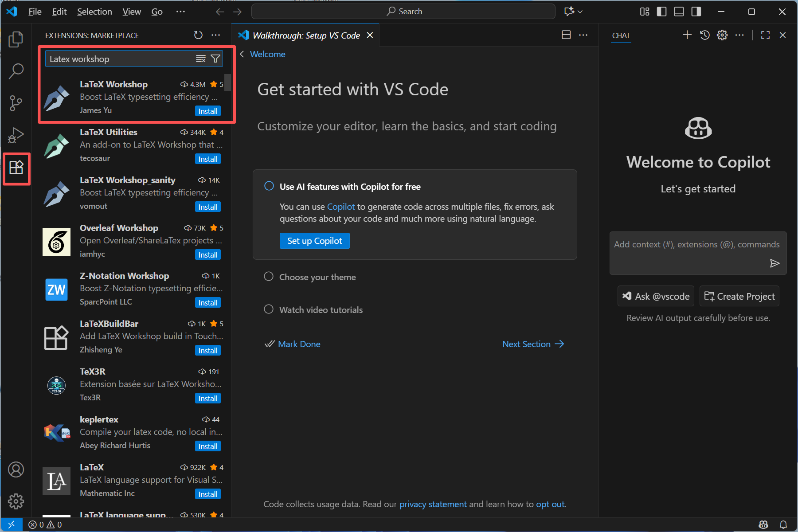Open keplertex extension entry
This screenshot has height=532, width=798.
133,433
